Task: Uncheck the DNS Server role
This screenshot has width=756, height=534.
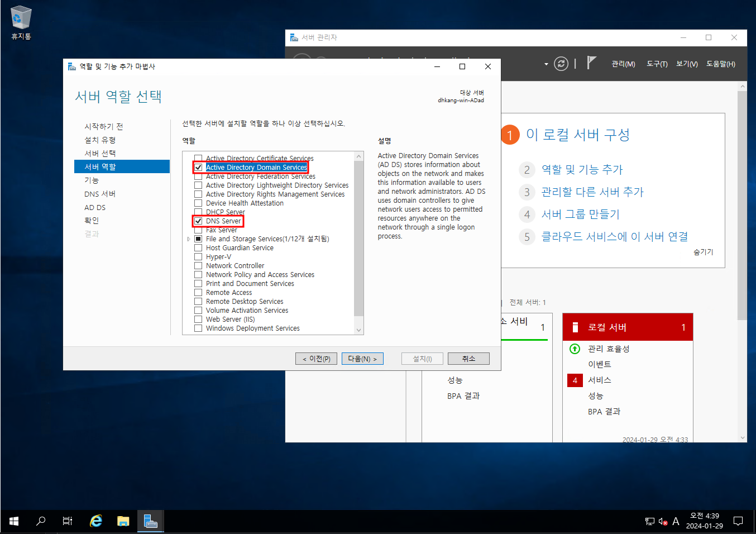Action: coord(198,221)
